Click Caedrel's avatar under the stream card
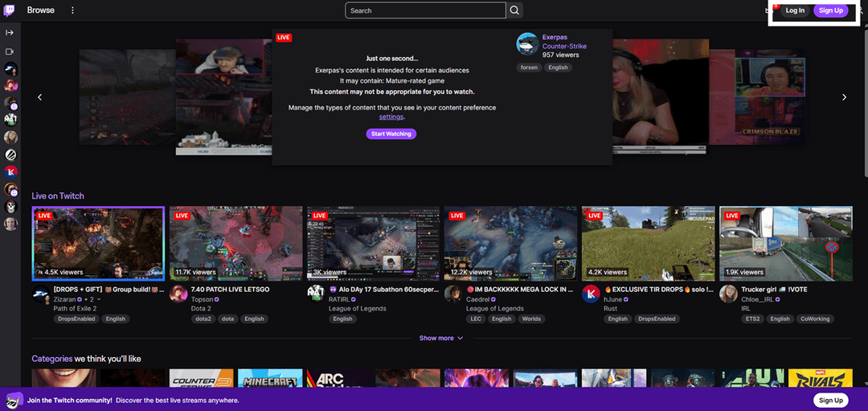The height and width of the screenshot is (411, 868). click(452, 294)
